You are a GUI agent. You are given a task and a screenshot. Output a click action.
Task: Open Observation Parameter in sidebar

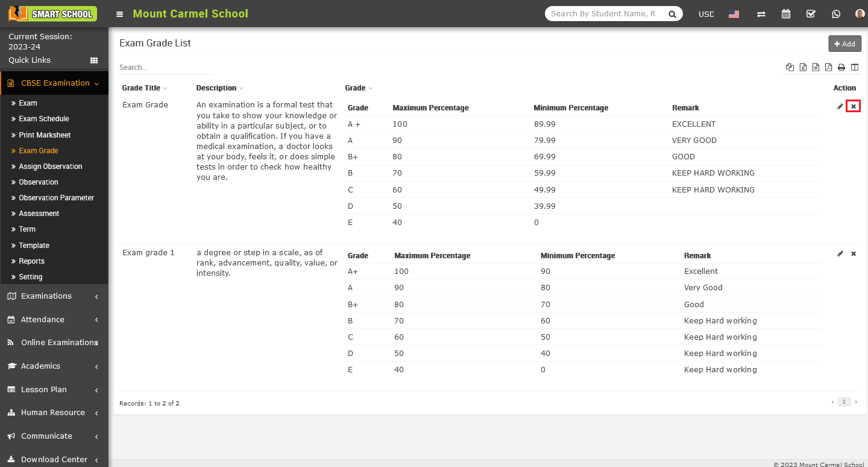pyautogui.click(x=56, y=198)
